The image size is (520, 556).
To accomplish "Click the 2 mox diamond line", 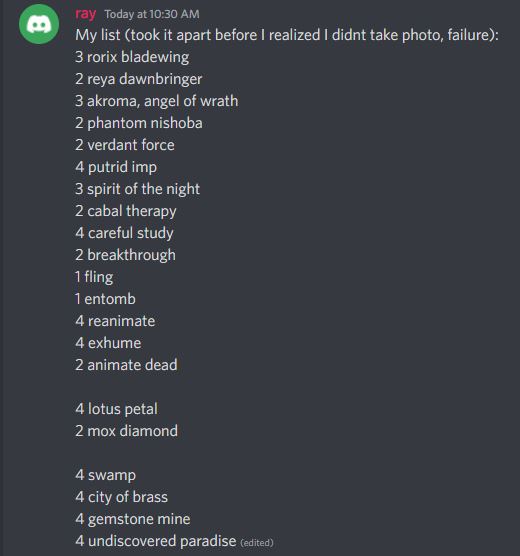I will 127,431.
